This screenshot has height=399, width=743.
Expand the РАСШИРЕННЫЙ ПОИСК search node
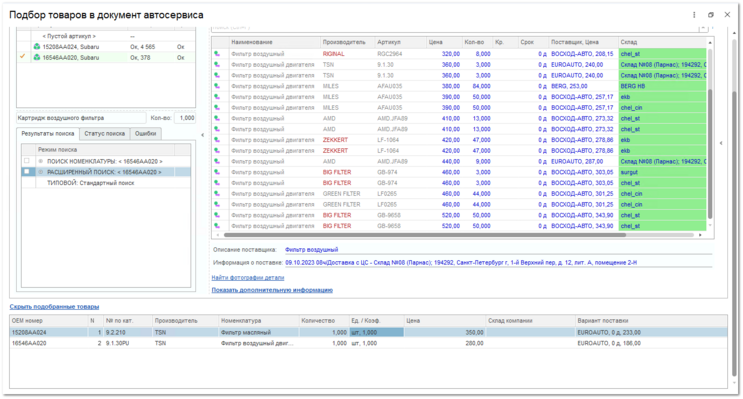click(41, 172)
